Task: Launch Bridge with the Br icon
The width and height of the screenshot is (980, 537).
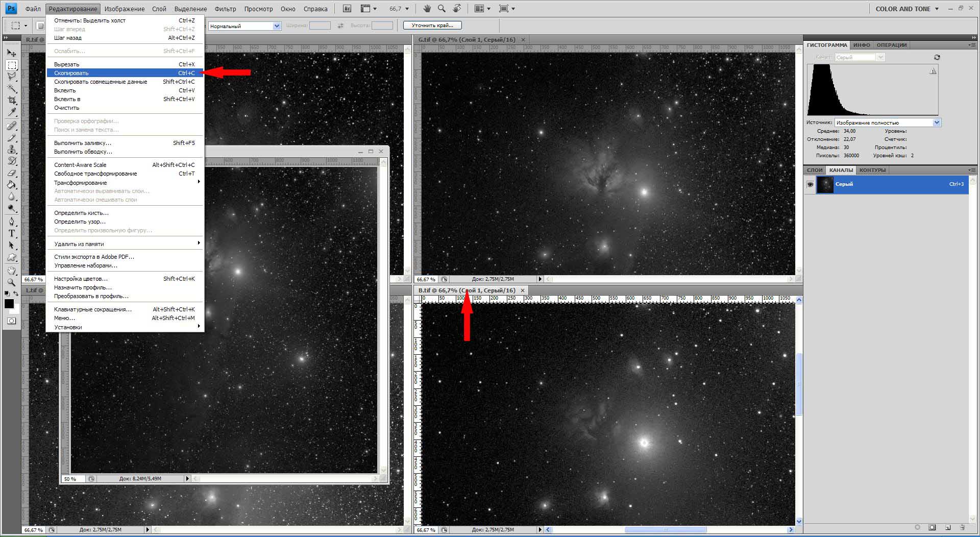Action: 347,9
